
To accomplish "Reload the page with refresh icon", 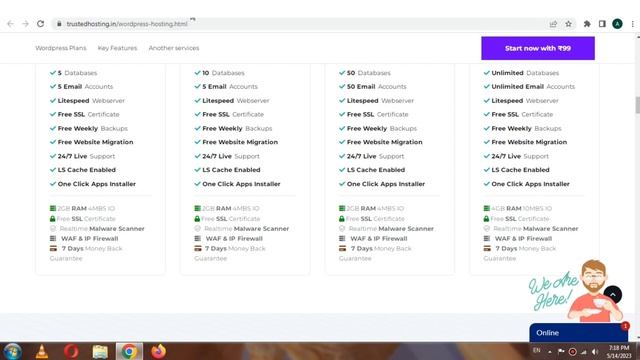I will (40, 24).
